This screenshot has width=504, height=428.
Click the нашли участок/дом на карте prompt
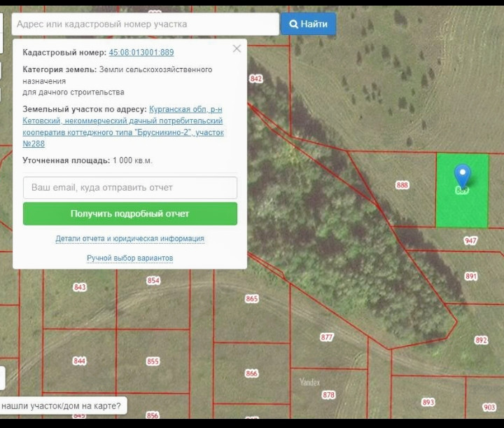[x=62, y=406]
